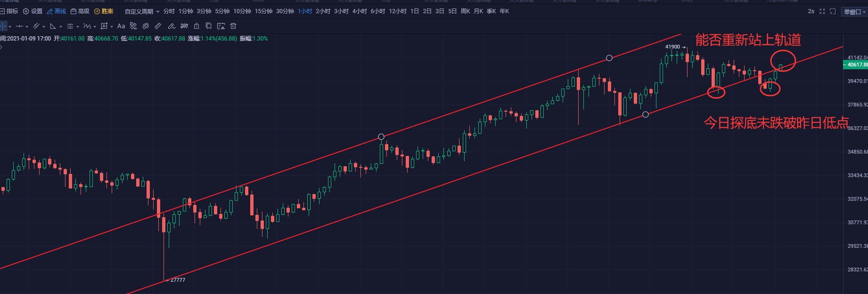Click the trash icon to delete drawings
868x294 pixels.
233,26
